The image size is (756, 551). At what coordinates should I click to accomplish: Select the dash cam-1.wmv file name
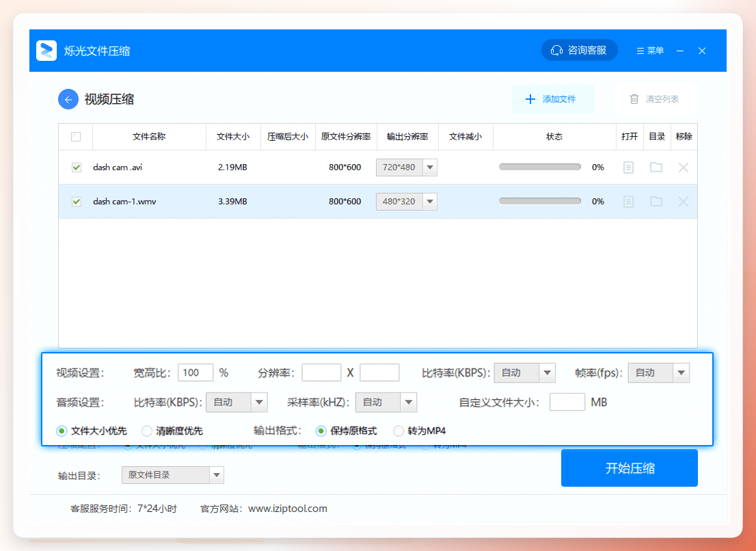click(x=124, y=202)
